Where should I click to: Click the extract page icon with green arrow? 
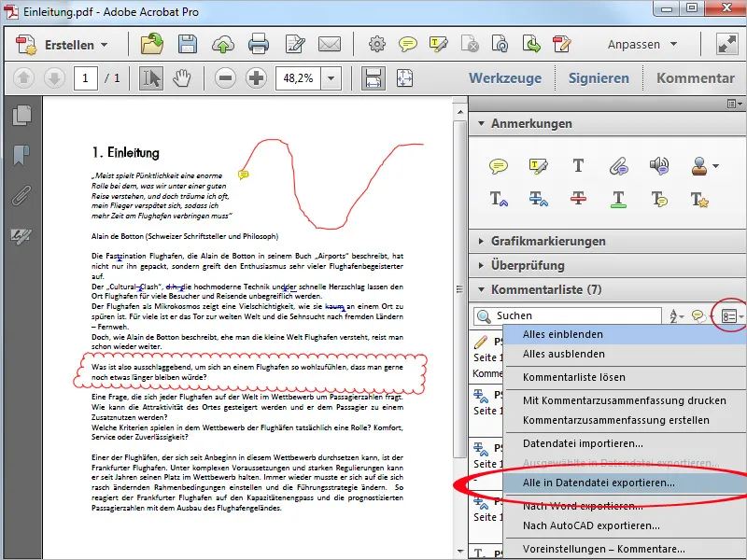tap(531, 44)
